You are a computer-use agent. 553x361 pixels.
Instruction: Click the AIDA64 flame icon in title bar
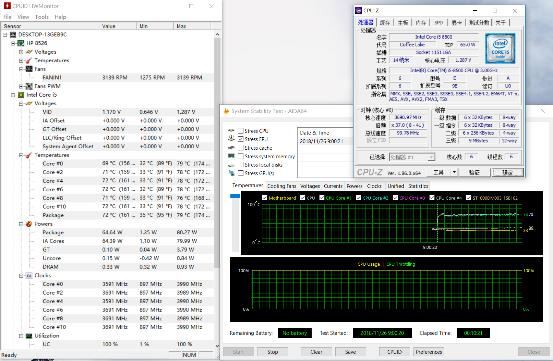(227, 111)
